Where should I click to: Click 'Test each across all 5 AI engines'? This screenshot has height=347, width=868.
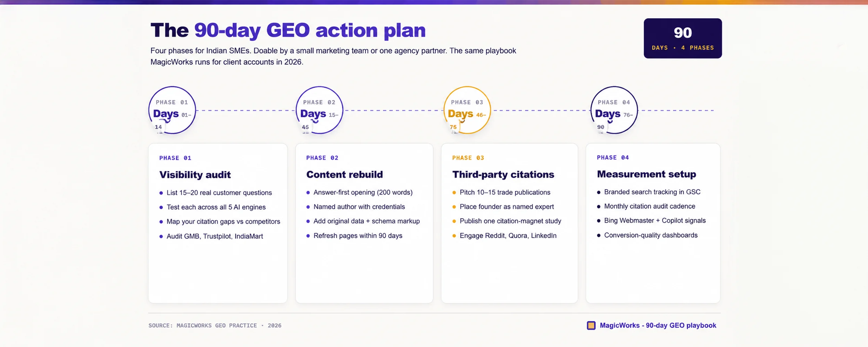[216, 207]
